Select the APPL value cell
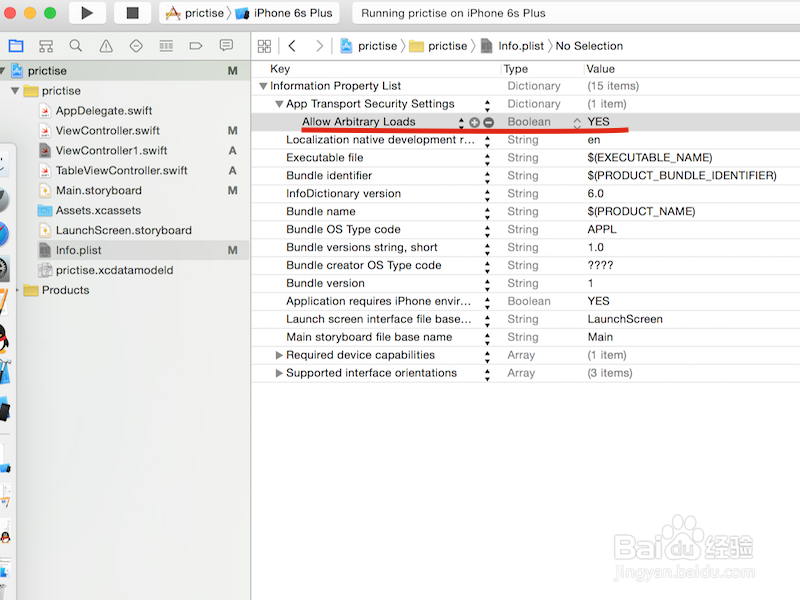 pos(602,229)
